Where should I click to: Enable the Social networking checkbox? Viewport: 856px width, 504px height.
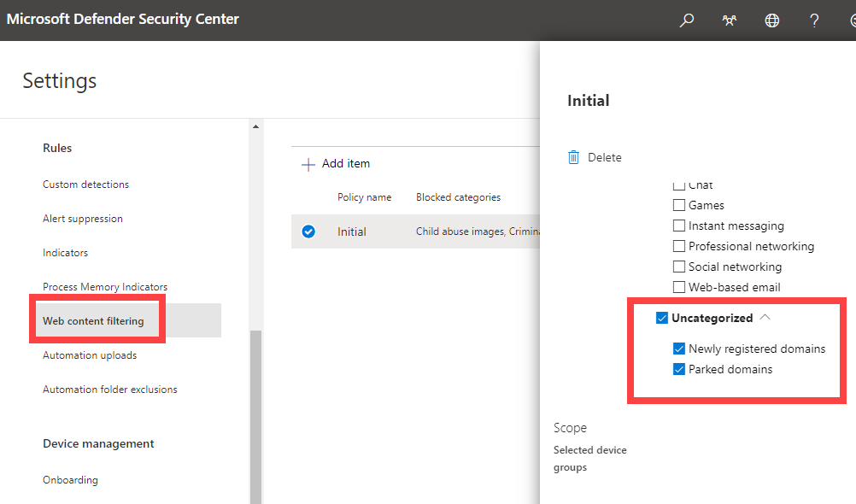coord(679,267)
